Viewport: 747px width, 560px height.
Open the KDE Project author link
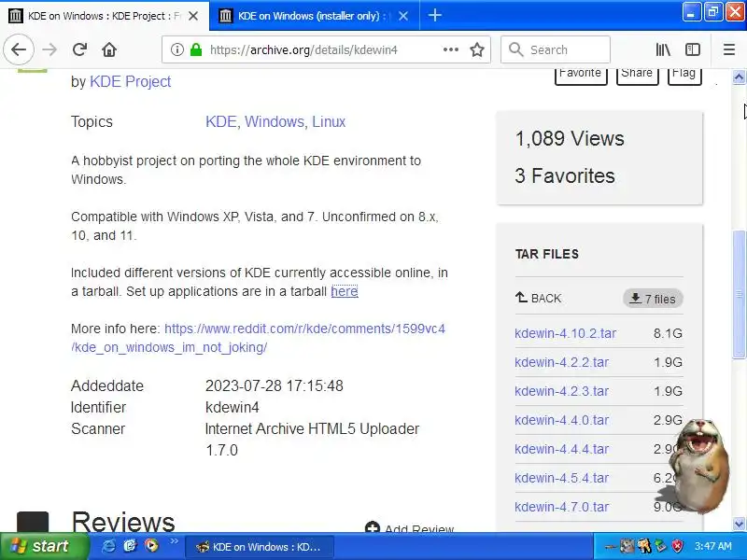[130, 81]
